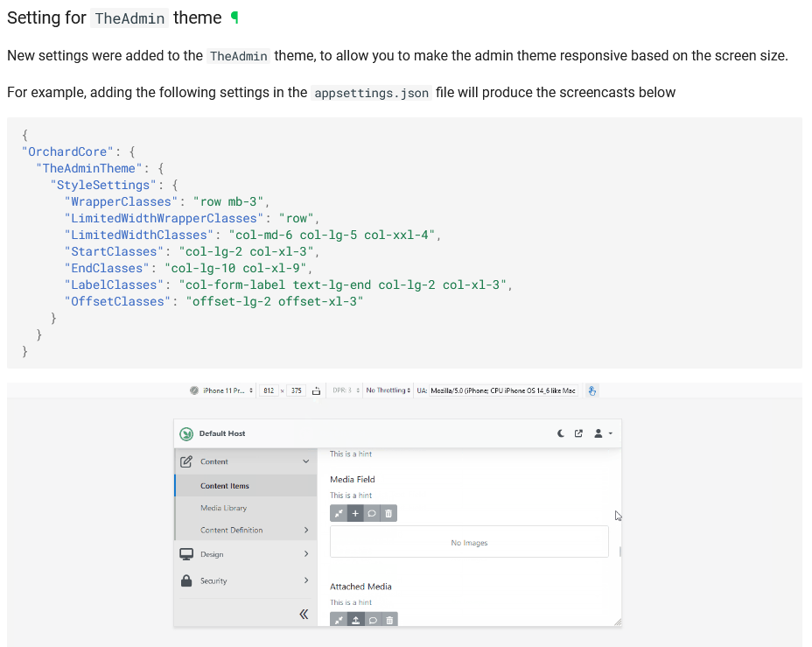Click Media Field add (plus) icon
This screenshot has height=647, width=812.
tap(355, 513)
